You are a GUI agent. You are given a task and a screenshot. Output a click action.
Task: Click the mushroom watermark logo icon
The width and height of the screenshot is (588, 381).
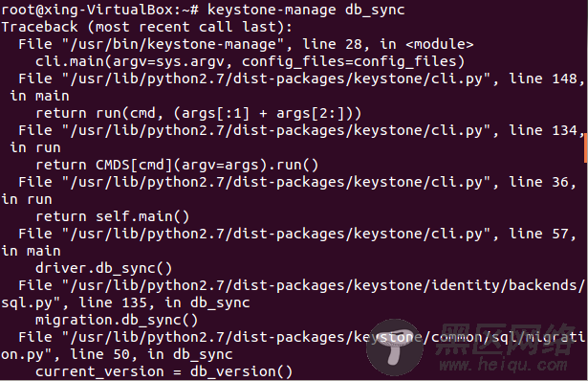click(395, 347)
